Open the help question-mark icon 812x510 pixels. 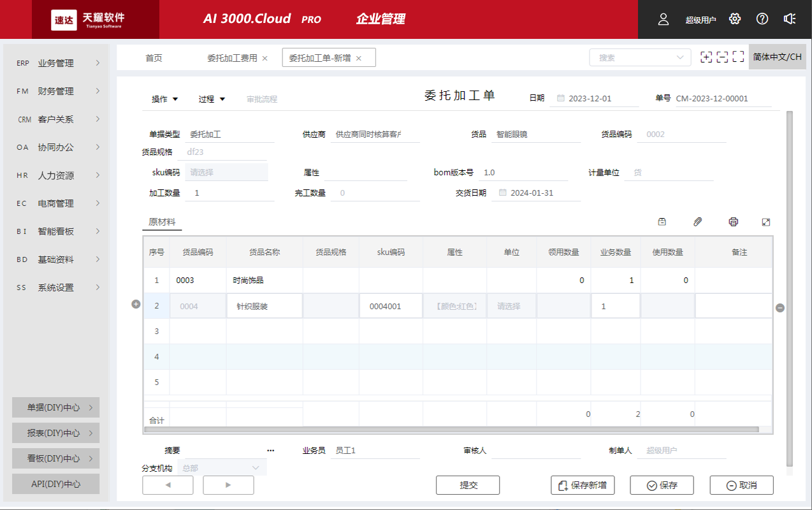click(762, 19)
